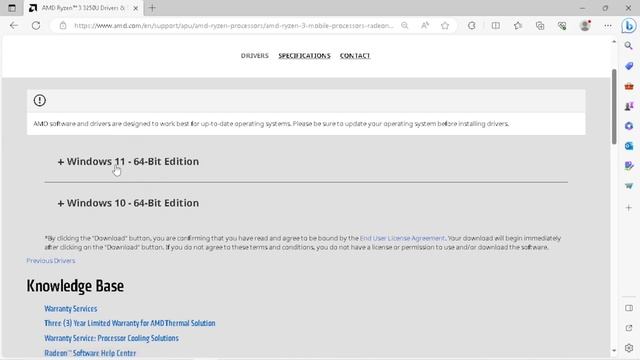Image resolution: width=640 pixels, height=360 pixels.
Task: Expand Windows 10 - 64-Bit Edition drivers
Action: click(x=128, y=203)
